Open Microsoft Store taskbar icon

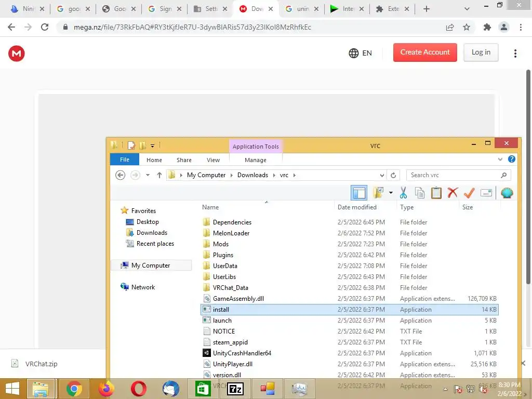(203, 389)
